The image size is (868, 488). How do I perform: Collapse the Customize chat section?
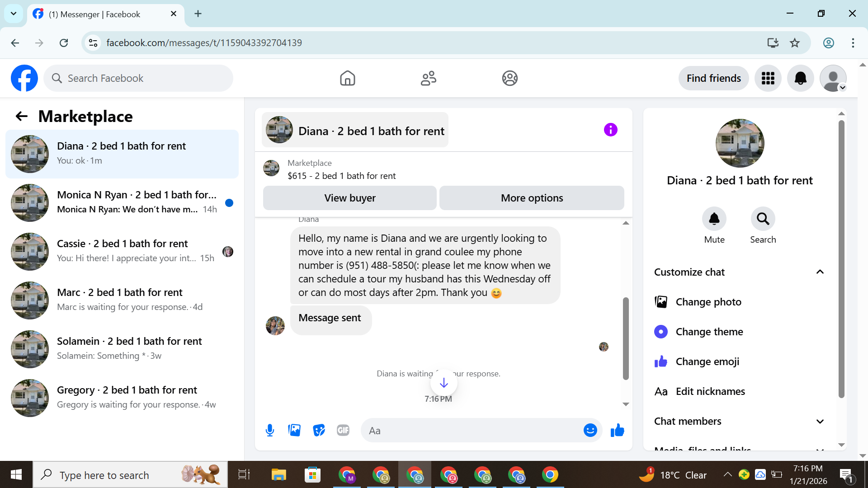click(x=820, y=272)
